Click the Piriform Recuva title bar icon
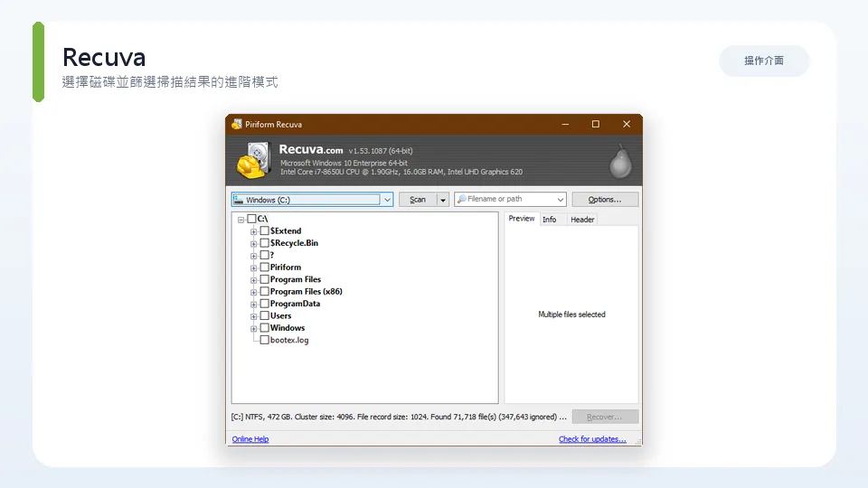The image size is (868, 488). [x=237, y=124]
